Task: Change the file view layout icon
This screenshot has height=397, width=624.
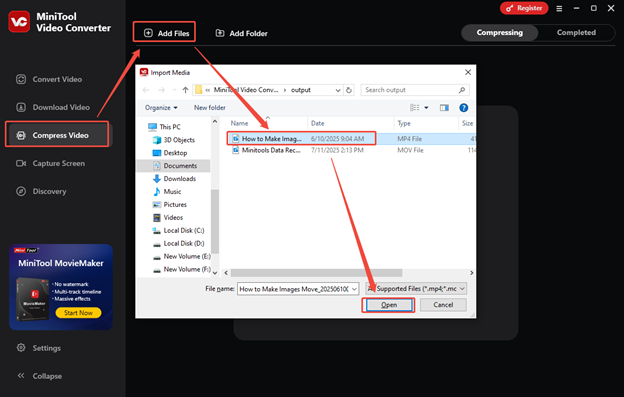Action: coord(414,107)
